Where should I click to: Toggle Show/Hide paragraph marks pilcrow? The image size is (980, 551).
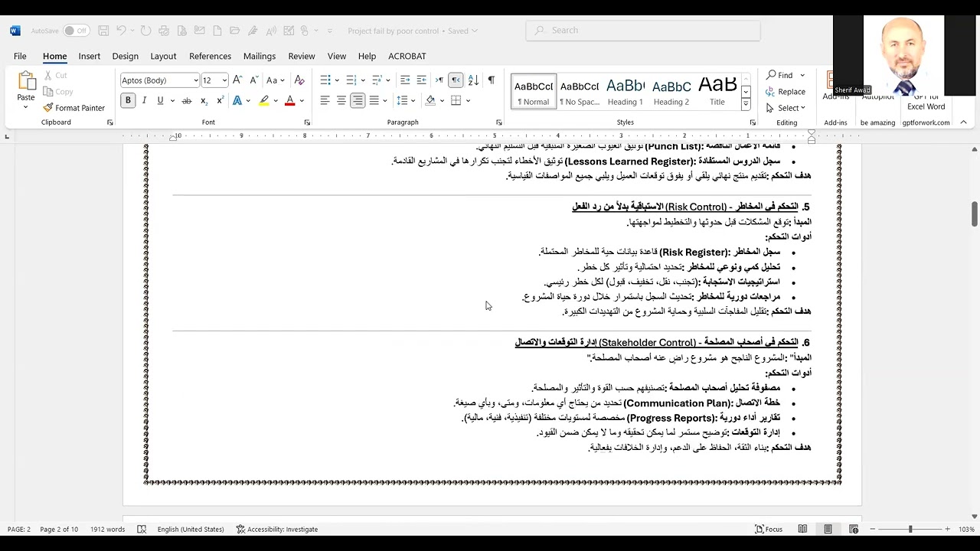click(491, 80)
